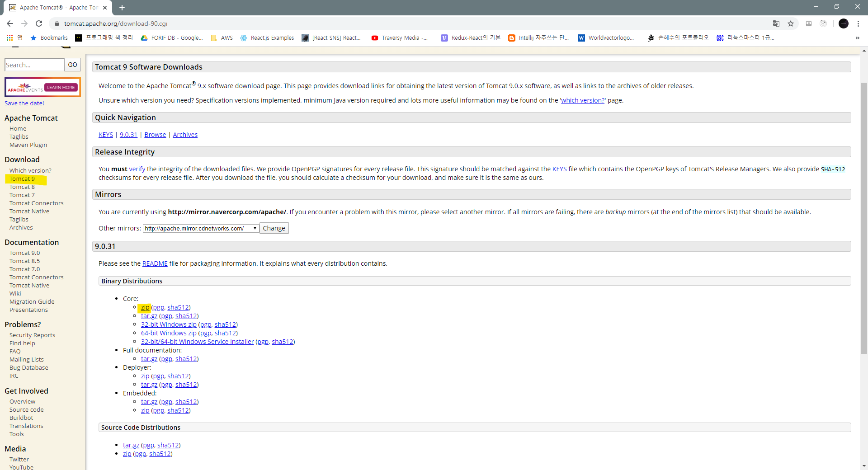Download the Source Code zip
This screenshot has width=868, height=470.
[127, 454]
